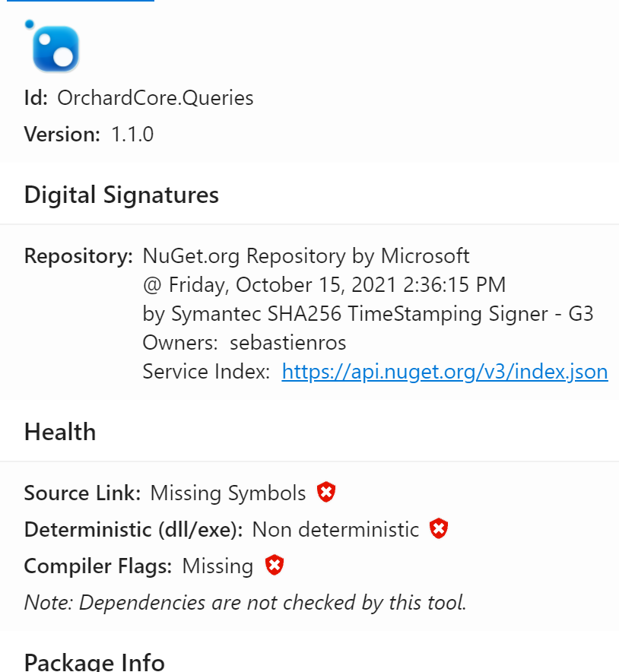Expand the Package Info section

(94, 661)
